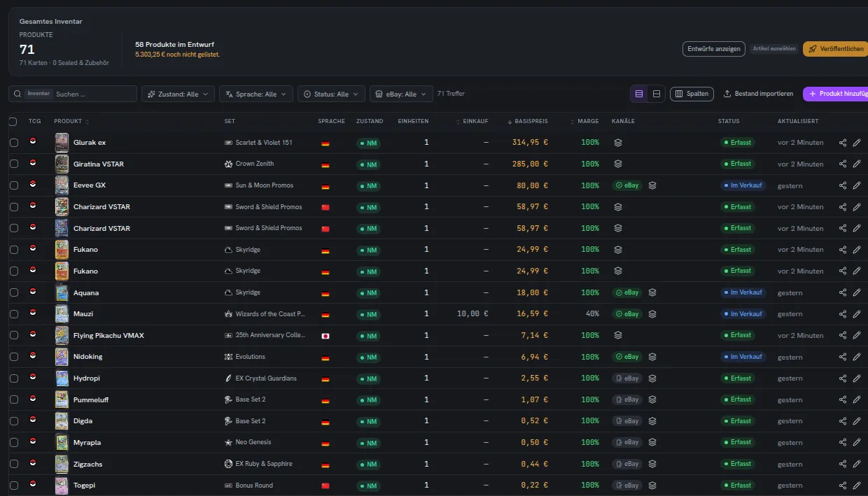Click the channels stack icon for Glurak ex

click(x=618, y=143)
